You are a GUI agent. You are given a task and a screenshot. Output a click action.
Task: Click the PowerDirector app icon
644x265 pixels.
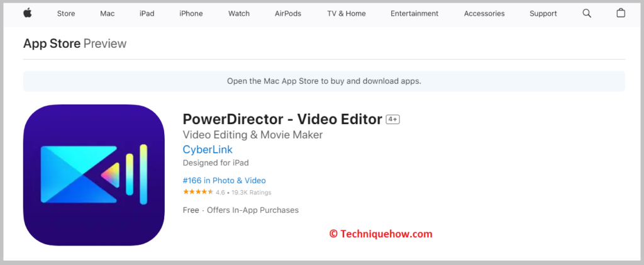[x=94, y=175]
